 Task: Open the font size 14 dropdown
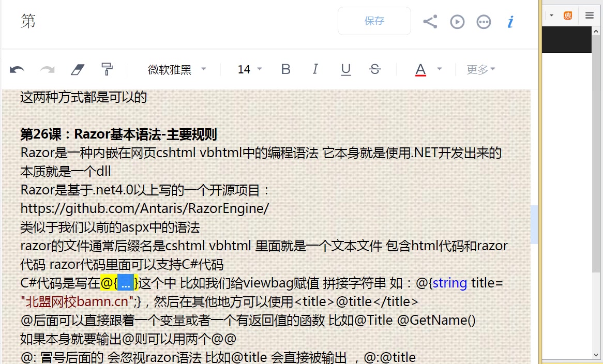pyautogui.click(x=248, y=69)
